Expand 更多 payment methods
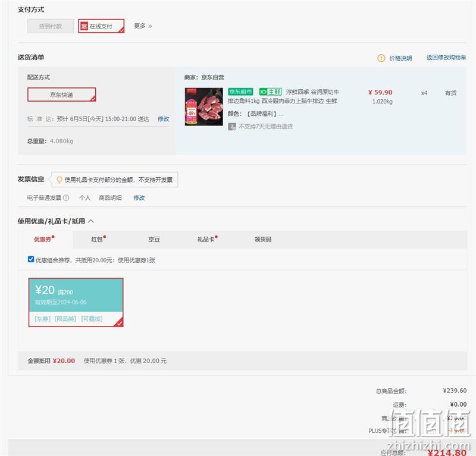This screenshot has width=476, height=456. tap(143, 26)
